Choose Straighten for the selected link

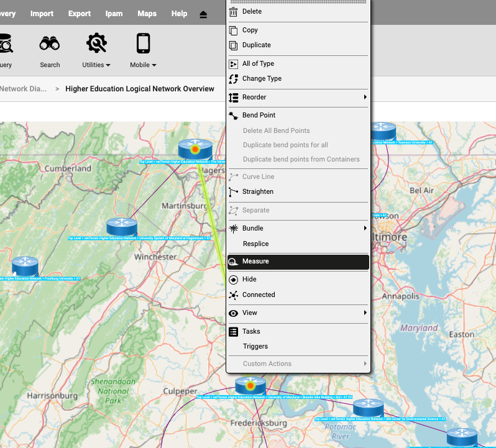click(x=258, y=192)
